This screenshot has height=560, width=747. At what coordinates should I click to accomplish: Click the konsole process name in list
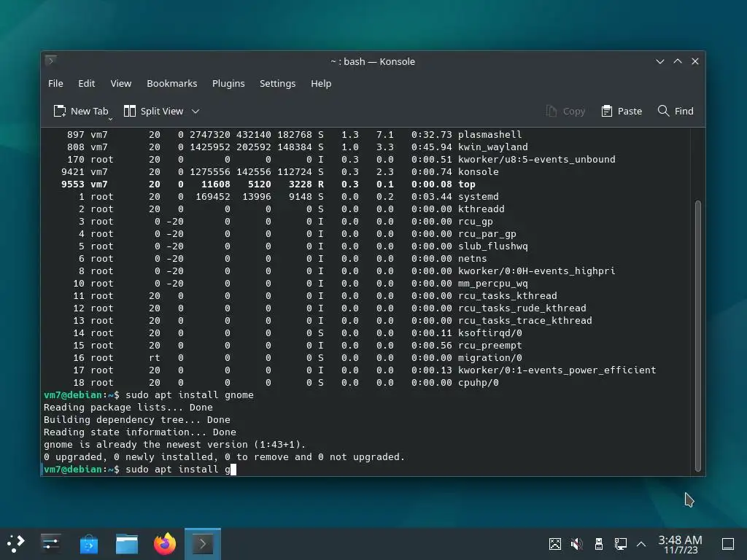pos(479,172)
